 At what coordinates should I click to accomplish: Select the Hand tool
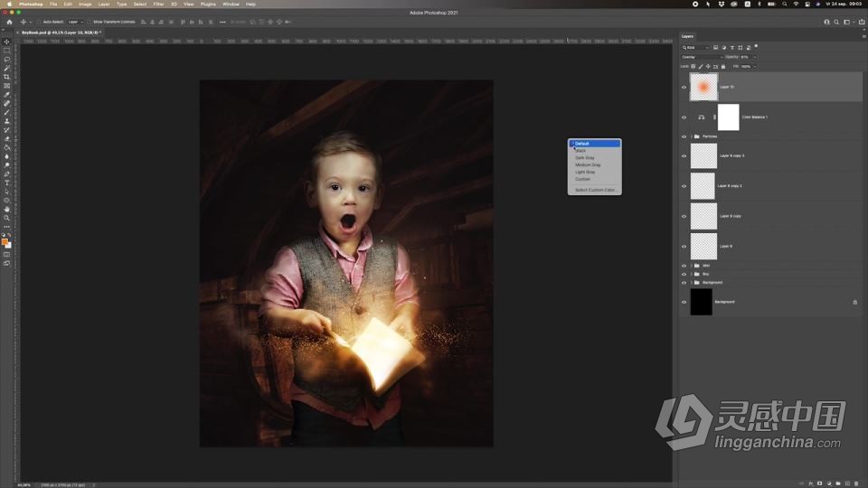pos(6,210)
